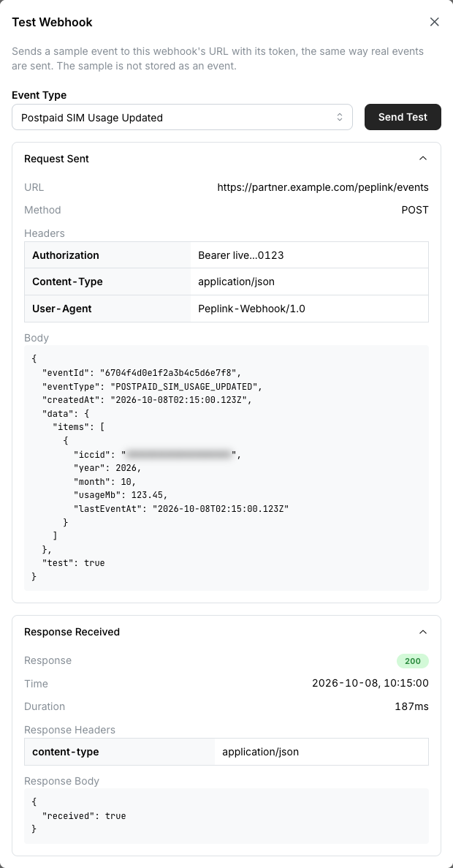Click the 200 response status badge
The image size is (453, 868).
point(413,661)
